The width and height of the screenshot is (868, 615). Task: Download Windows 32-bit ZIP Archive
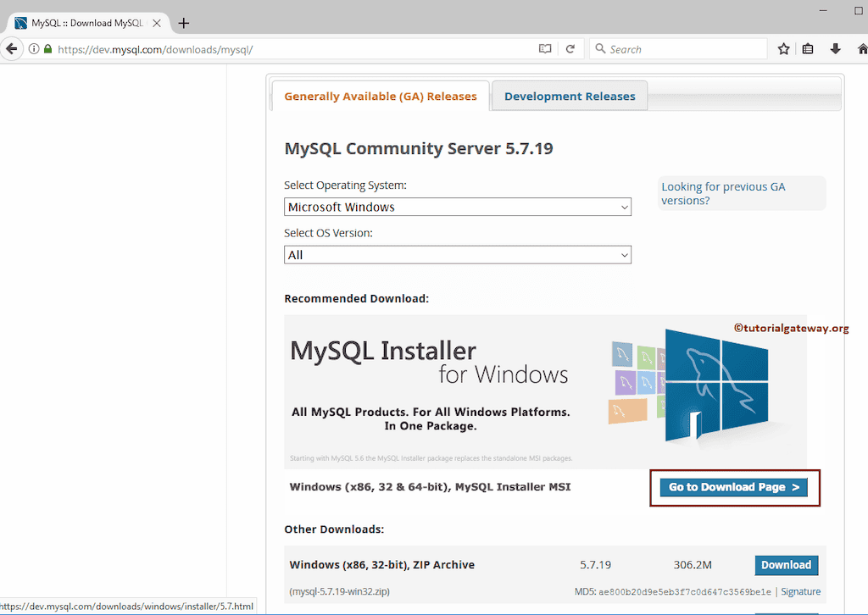(786, 565)
